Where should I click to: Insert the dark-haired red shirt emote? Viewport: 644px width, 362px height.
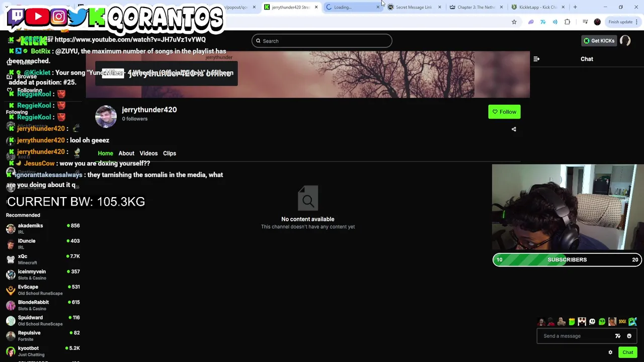pos(551,322)
